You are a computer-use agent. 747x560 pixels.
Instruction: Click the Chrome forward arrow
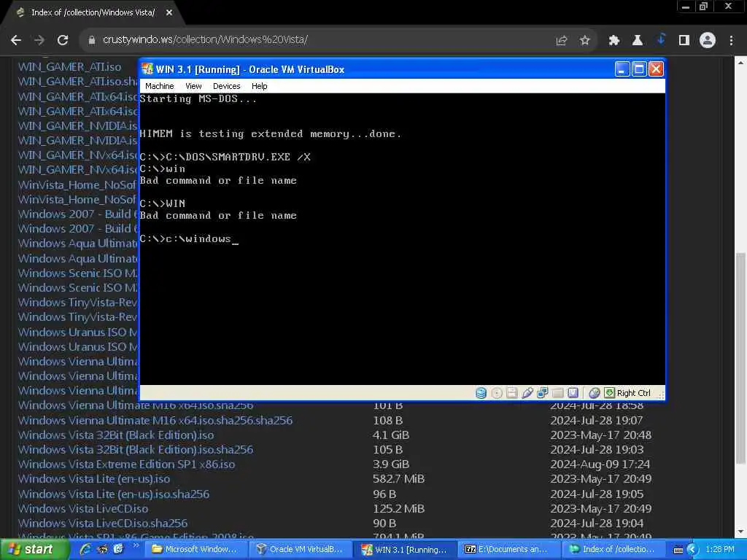point(39,41)
